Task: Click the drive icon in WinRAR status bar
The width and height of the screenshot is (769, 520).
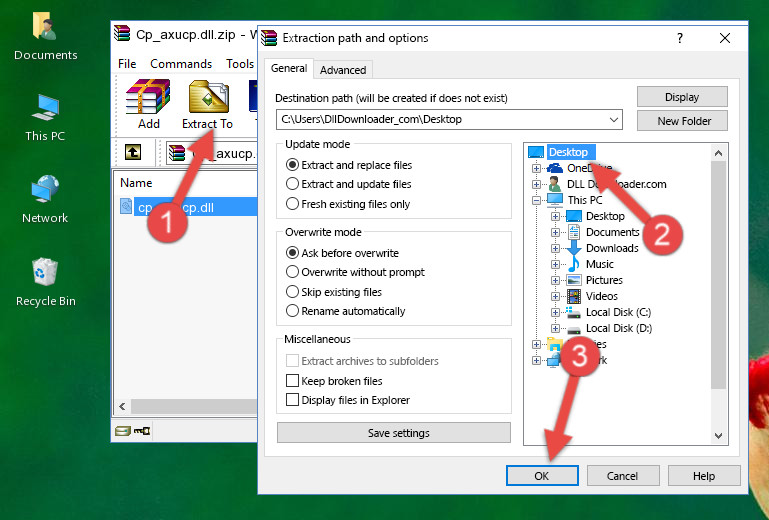Action: tap(123, 431)
